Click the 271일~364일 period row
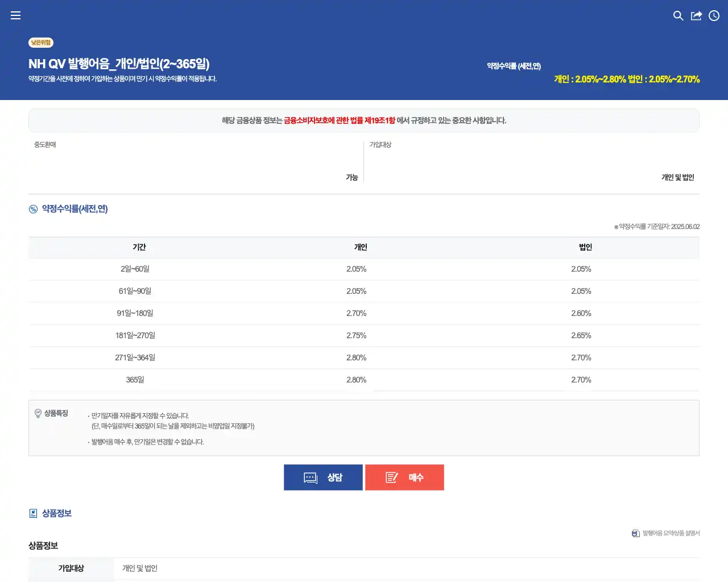The height and width of the screenshot is (582, 728). (x=364, y=358)
